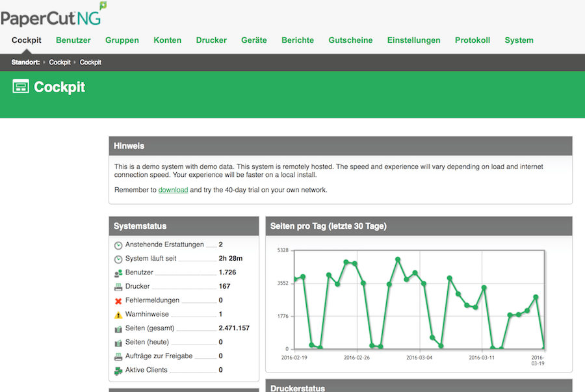Click the Seiten (gesamt) icon
The width and height of the screenshot is (585, 392).
(118, 329)
